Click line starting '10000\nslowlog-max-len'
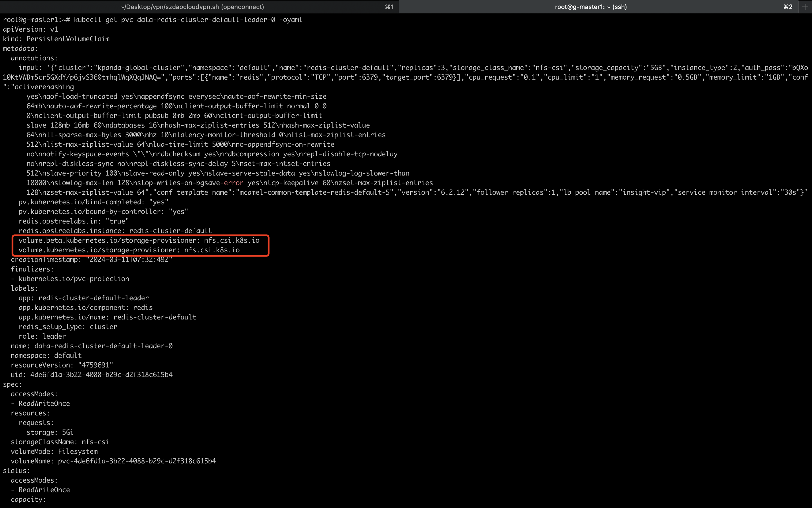 coord(230,183)
